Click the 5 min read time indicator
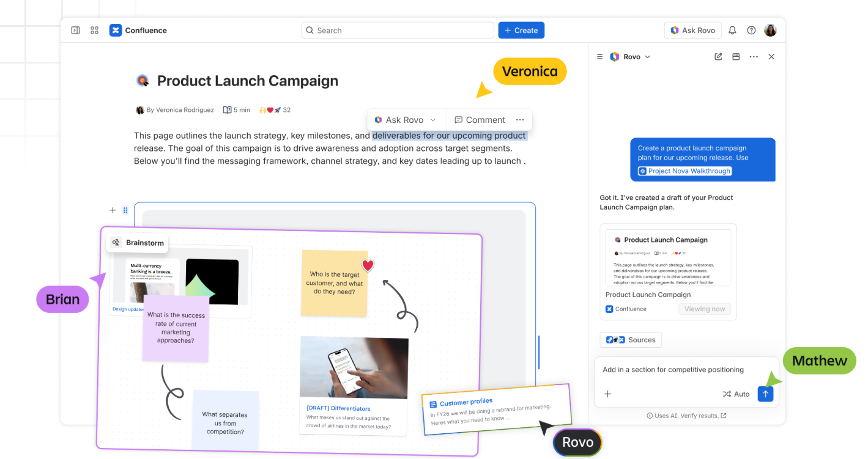868x459 pixels. click(236, 110)
